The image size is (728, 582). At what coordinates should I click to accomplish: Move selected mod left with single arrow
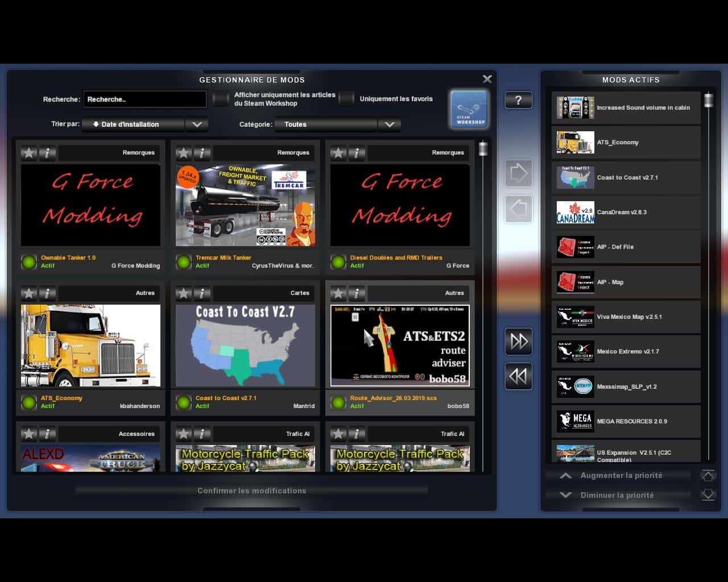[x=518, y=209]
